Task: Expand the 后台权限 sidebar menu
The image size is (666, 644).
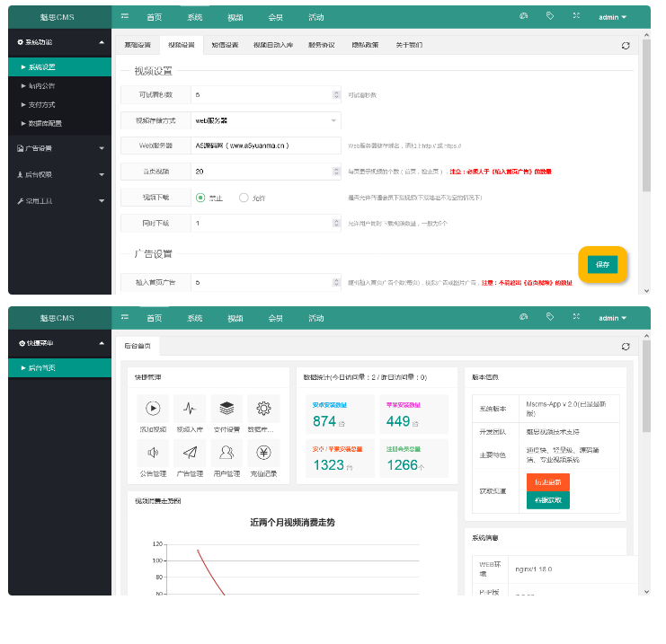Action: [x=59, y=174]
